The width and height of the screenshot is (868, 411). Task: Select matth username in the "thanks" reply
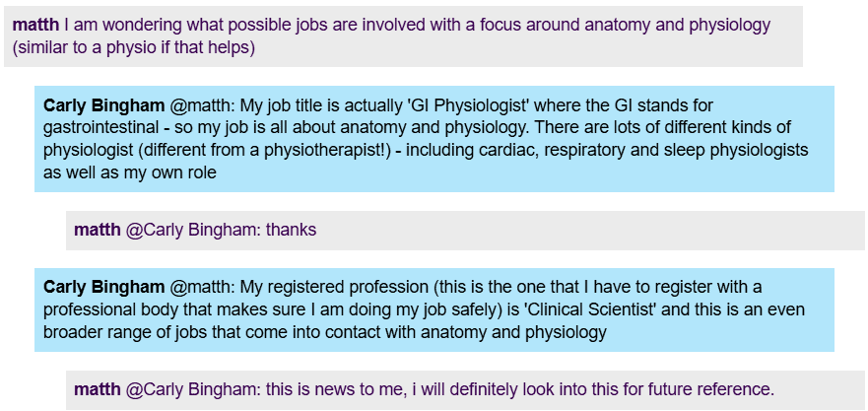click(x=97, y=231)
